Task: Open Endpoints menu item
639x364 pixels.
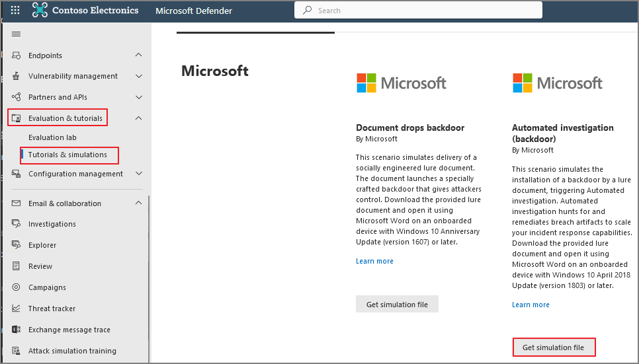Action: (45, 55)
